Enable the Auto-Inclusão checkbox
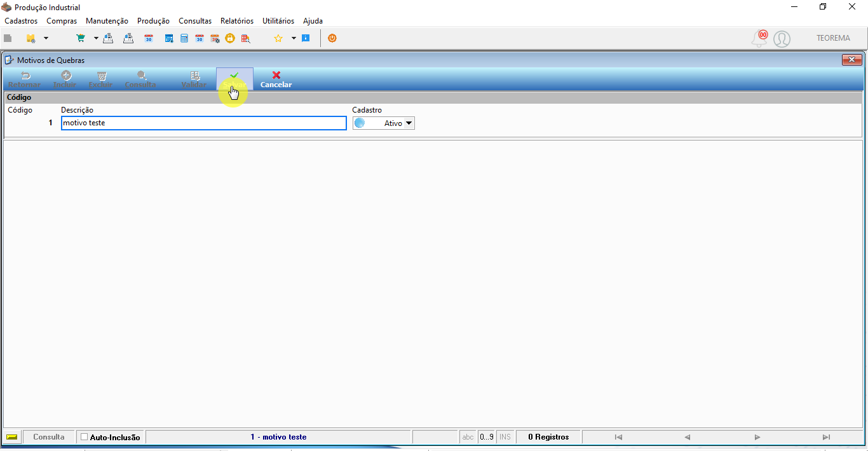Screen dimensions: 868x451 (x=85, y=437)
